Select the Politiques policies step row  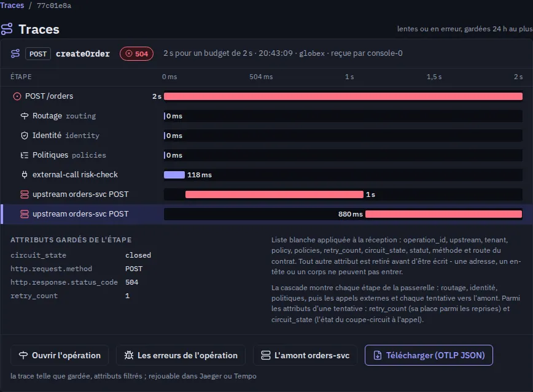266,155
